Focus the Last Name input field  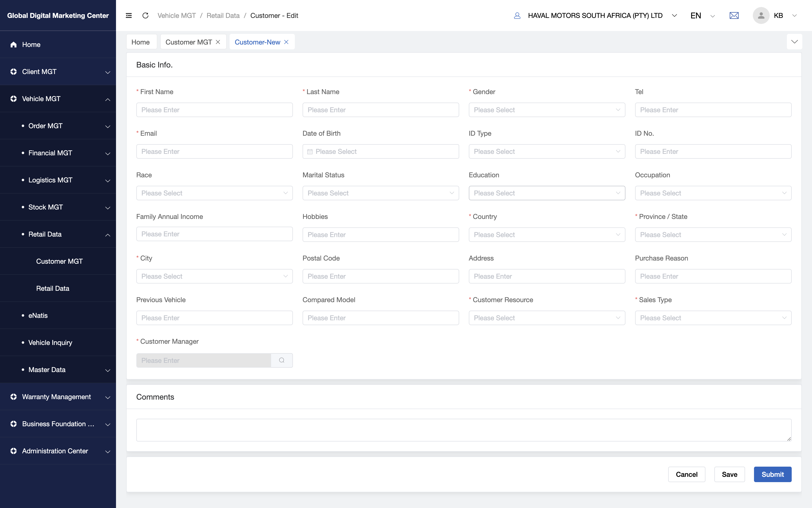380,110
